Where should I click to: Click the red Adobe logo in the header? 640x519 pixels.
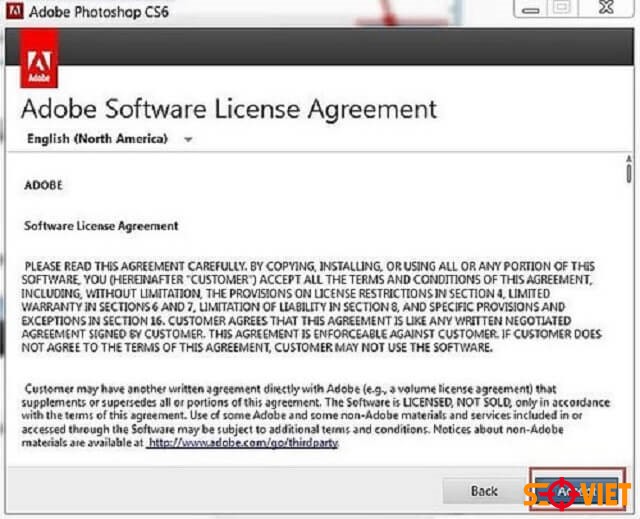tap(40, 59)
